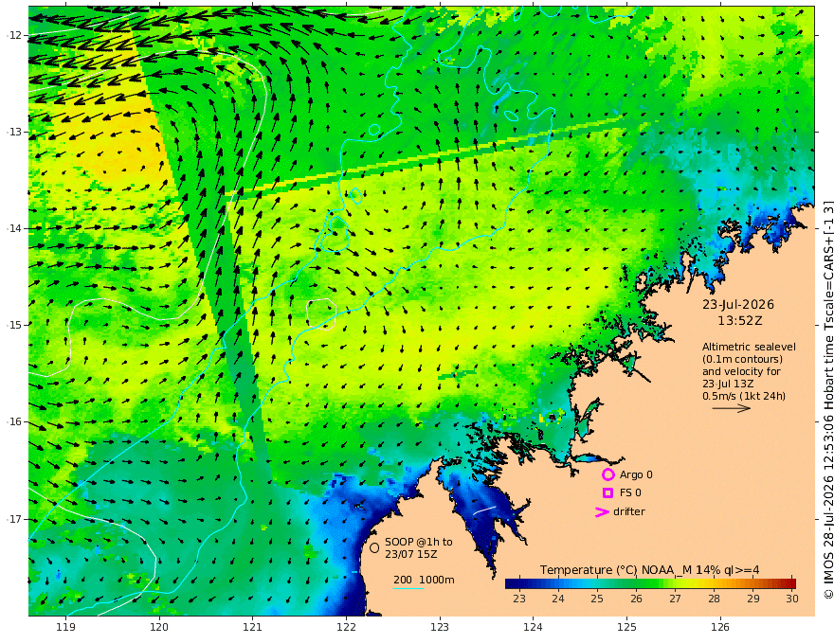This screenshot has width=834, height=644.
Task: Click latitude axis label -17
Action: click(x=15, y=519)
